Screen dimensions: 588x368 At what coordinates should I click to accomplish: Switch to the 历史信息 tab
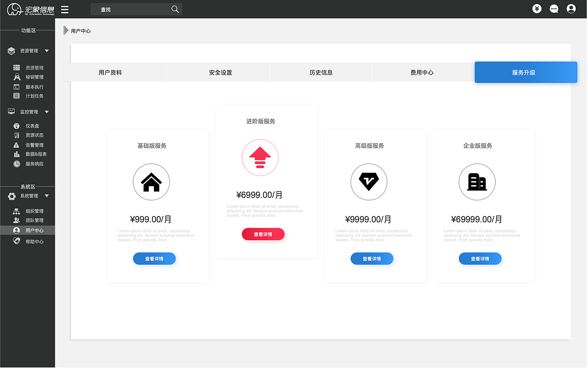coord(321,72)
